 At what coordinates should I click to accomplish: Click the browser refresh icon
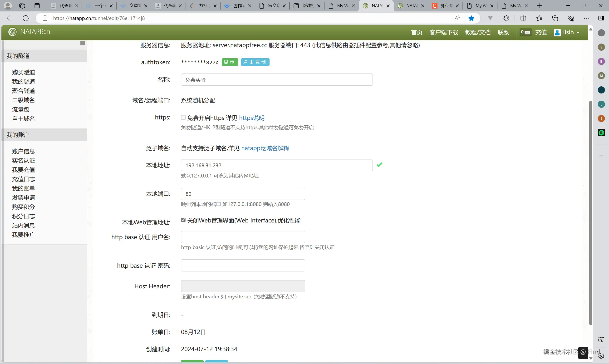[26, 18]
